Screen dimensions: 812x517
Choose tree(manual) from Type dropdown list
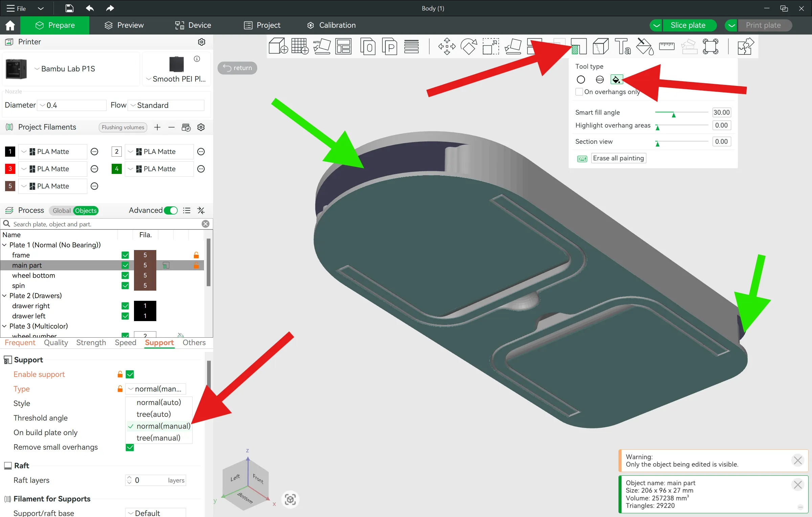point(158,438)
